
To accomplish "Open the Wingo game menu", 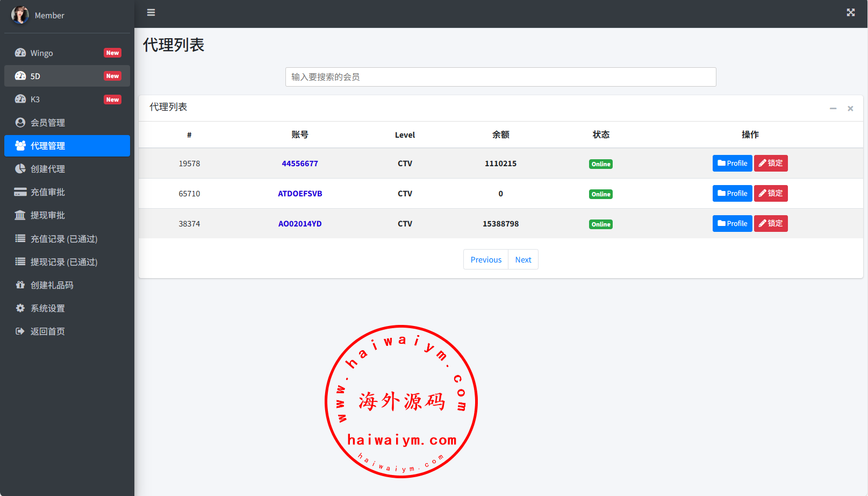I will tap(42, 53).
